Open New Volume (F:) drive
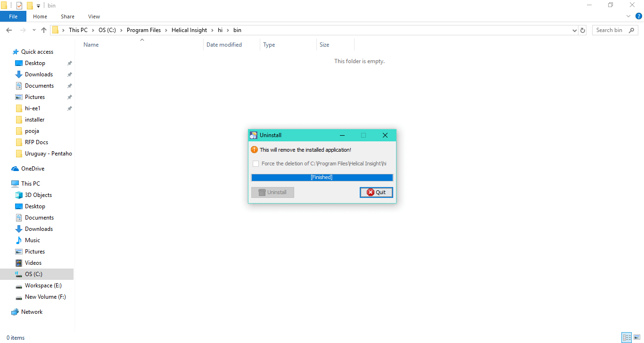This screenshot has width=644, height=343. pos(45,297)
